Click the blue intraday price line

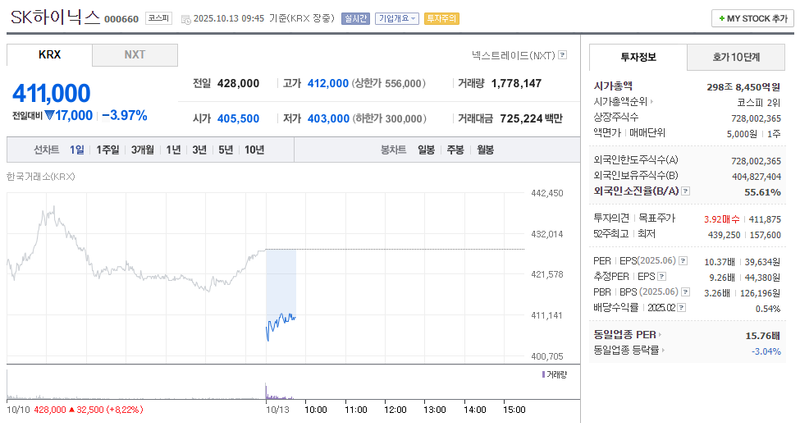pos(281,321)
